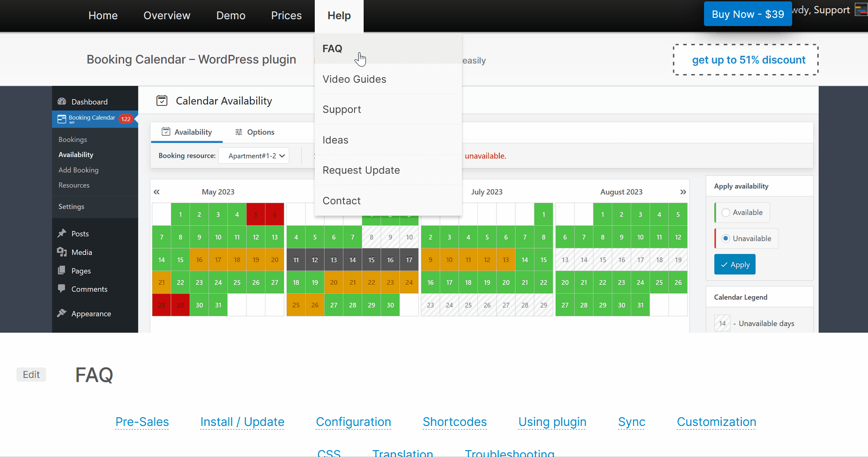The width and height of the screenshot is (868, 457).
Task: Click the Options tab sliders icon
Action: [x=238, y=132]
